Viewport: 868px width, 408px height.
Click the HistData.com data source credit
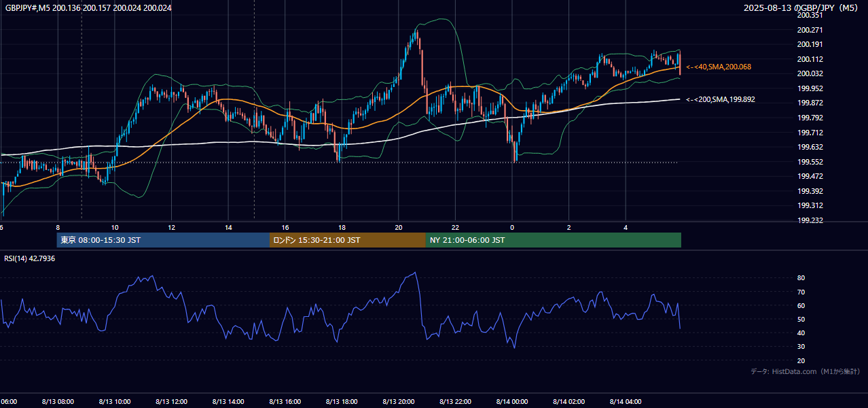pos(806,371)
